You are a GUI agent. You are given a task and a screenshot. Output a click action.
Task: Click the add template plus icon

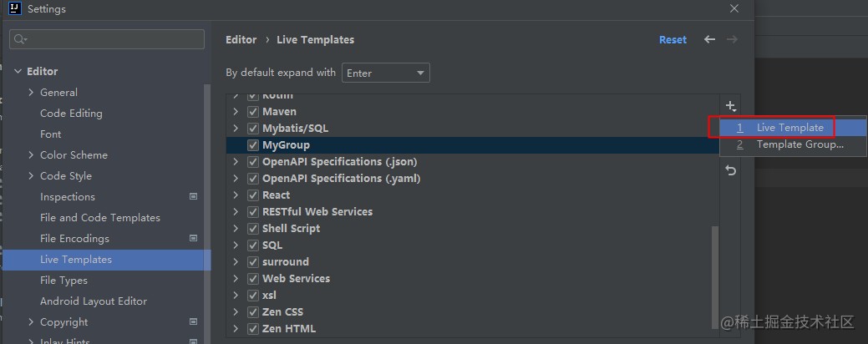[730, 106]
